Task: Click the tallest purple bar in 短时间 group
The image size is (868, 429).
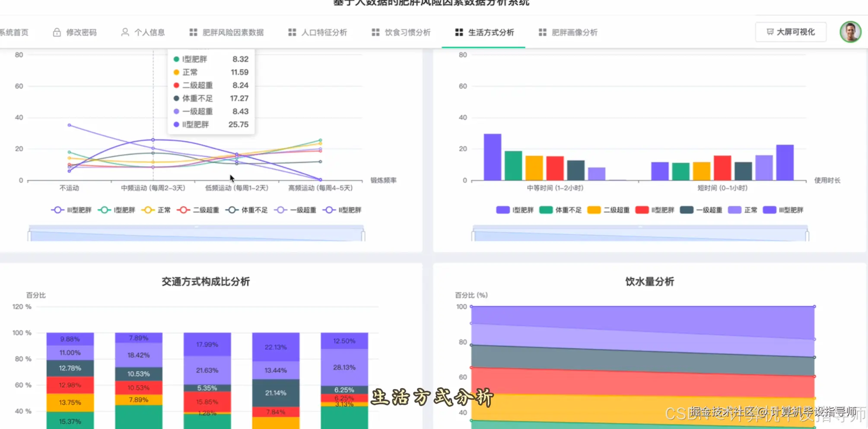Action: tap(785, 163)
